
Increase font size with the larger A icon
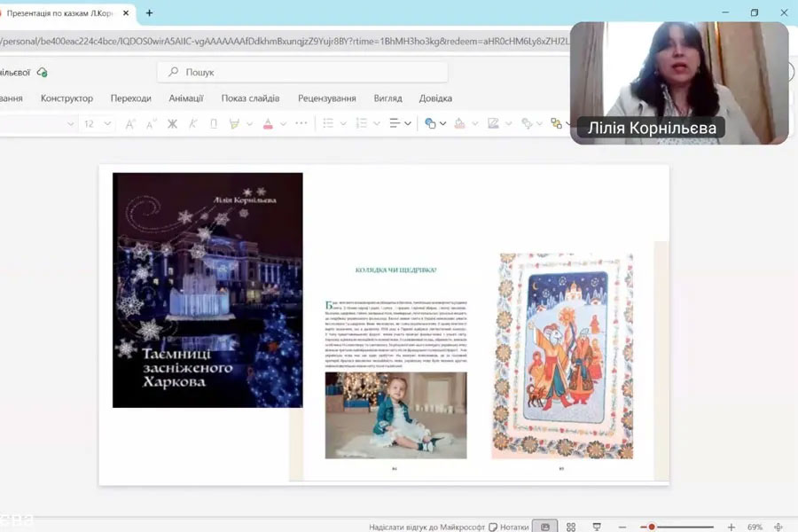[130, 123]
